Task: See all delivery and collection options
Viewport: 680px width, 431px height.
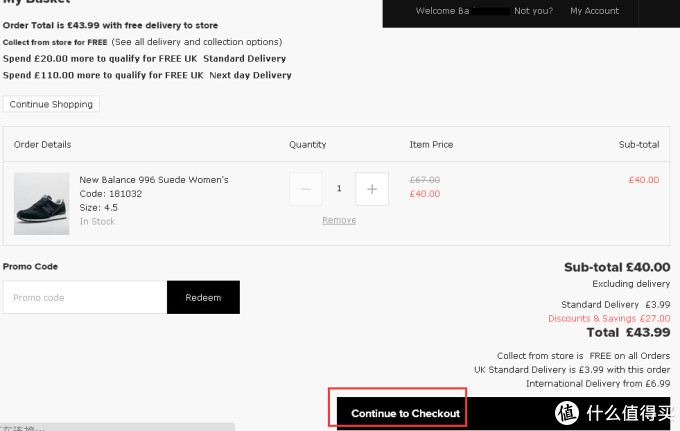Action: [x=197, y=42]
